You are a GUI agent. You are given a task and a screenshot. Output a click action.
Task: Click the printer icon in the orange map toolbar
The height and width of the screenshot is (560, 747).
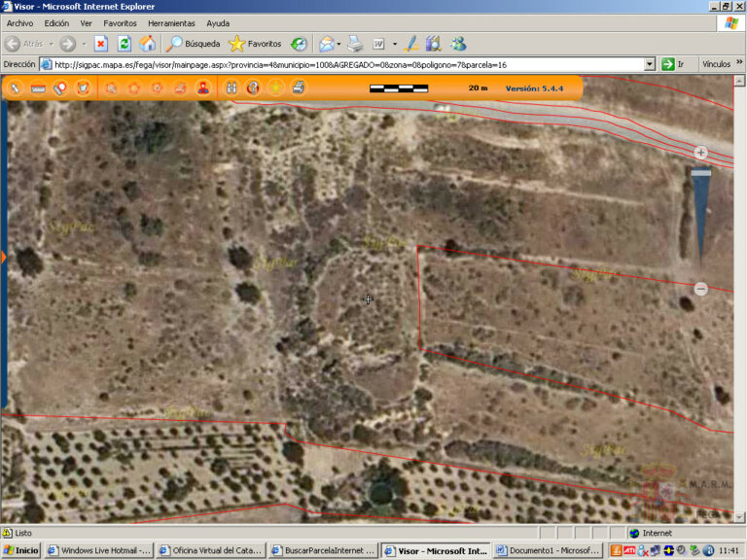300,88
